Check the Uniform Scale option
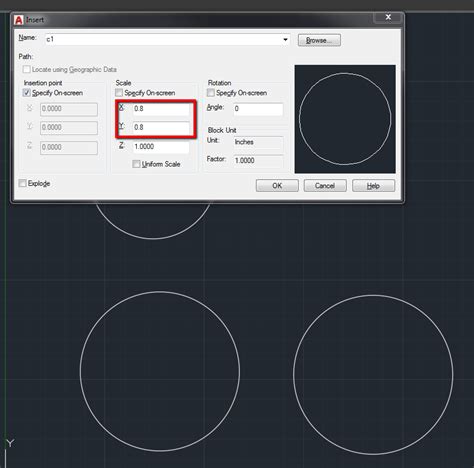Viewport: 474px width, 468px height. click(136, 164)
